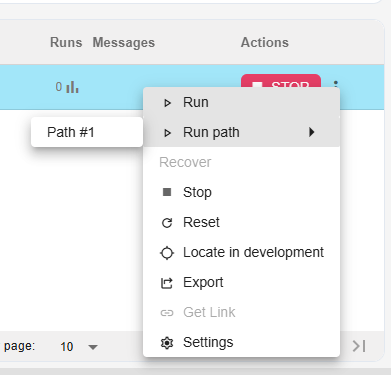Viewport: 391px width, 375px height.
Task: Open Settings from the context menu
Action: (x=241, y=342)
